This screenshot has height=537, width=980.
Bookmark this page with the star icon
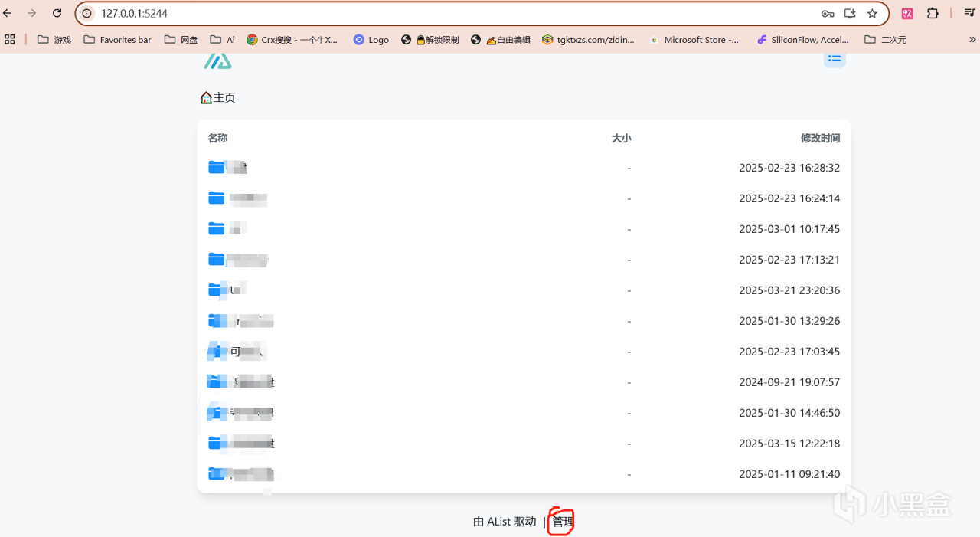point(872,13)
